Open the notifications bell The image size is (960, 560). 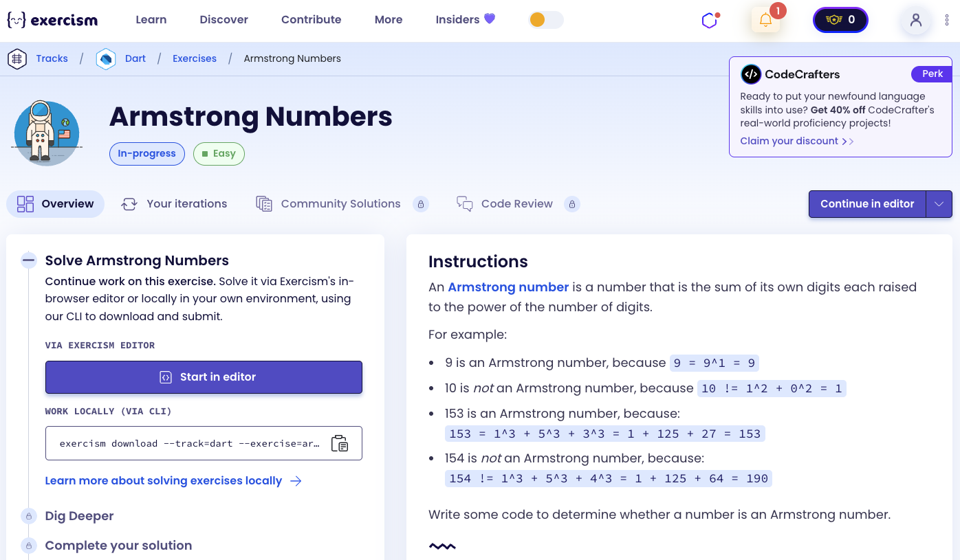click(765, 20)
